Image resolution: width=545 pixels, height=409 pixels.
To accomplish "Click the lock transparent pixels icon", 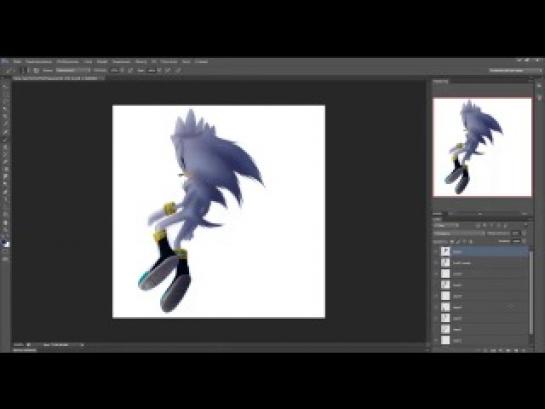I will tap(452, 241).
